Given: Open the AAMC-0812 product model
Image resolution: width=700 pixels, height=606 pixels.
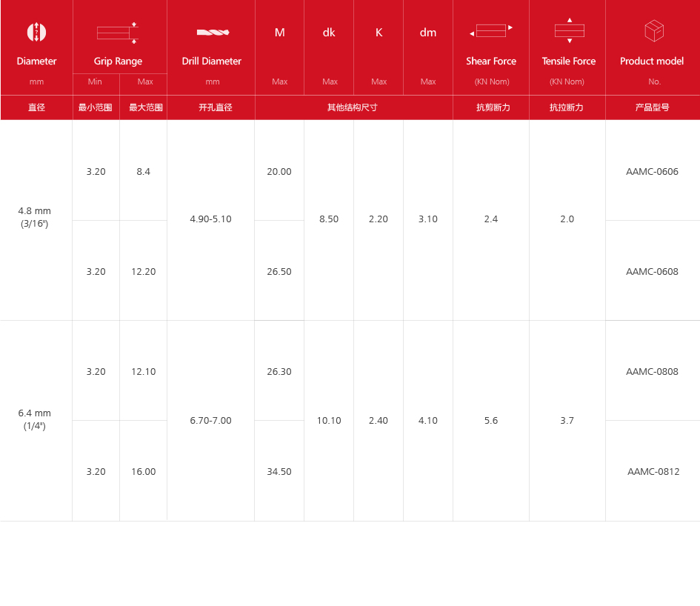Looking at the screenshot, I should 653,472.
